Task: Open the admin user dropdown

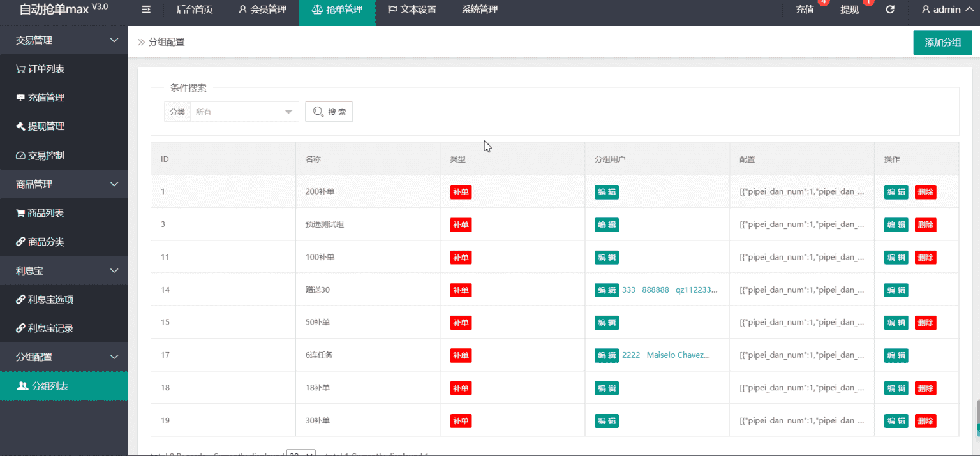Action: (x=947, y=10)
